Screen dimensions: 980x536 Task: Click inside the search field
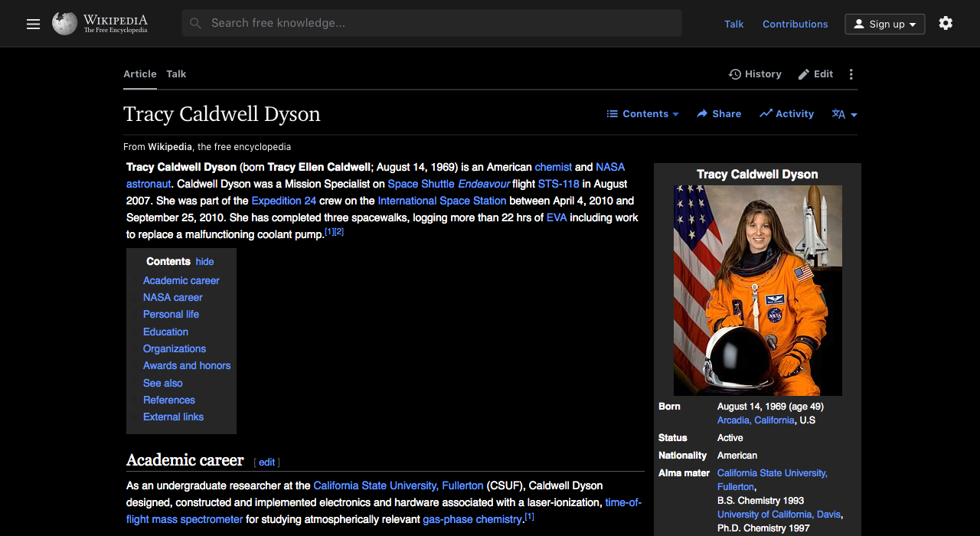(x=429, y=22)
